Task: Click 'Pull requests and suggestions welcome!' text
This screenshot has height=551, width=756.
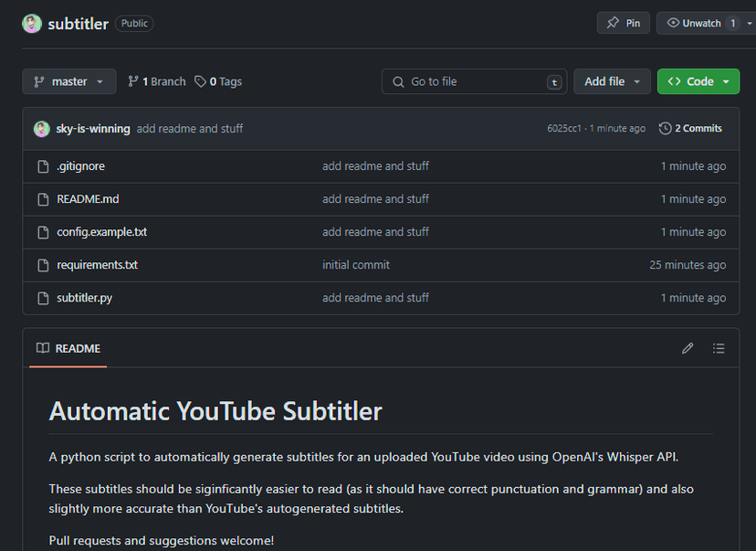Action: pos(162,540)
